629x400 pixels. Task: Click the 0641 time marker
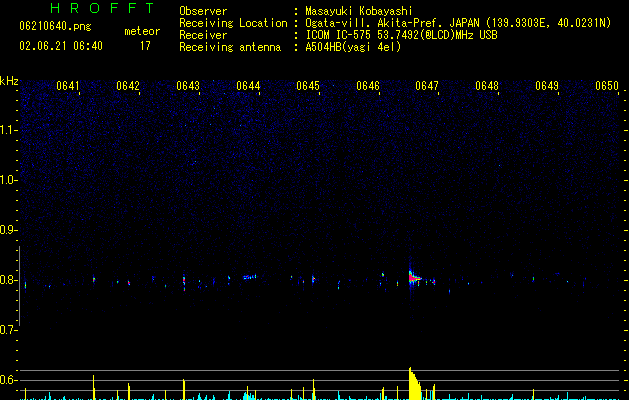[x=68, y=86]
